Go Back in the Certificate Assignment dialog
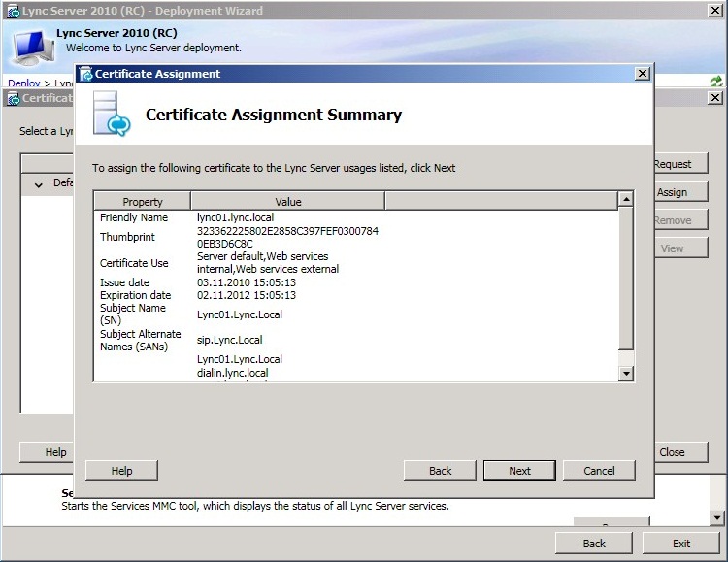 440,471
